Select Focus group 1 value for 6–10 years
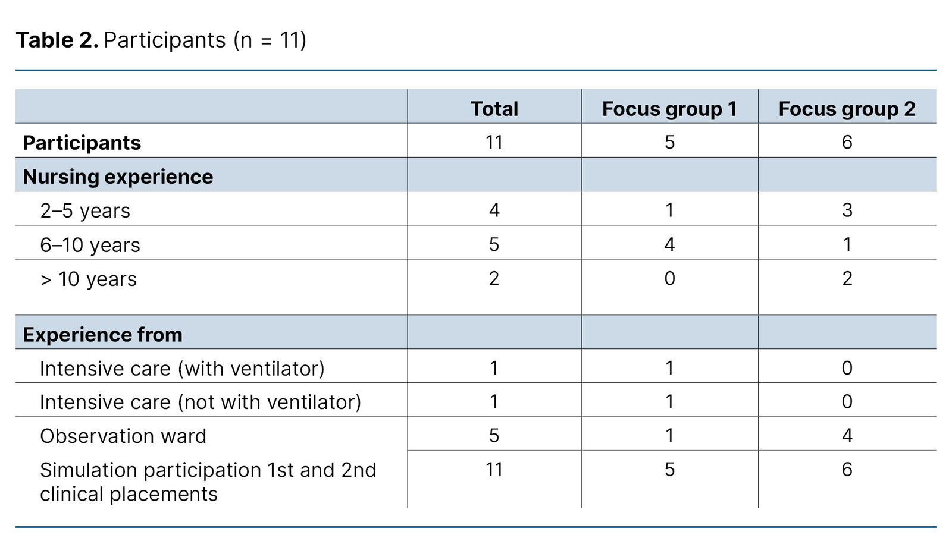 pyautogui.click(x=669, y=244)
